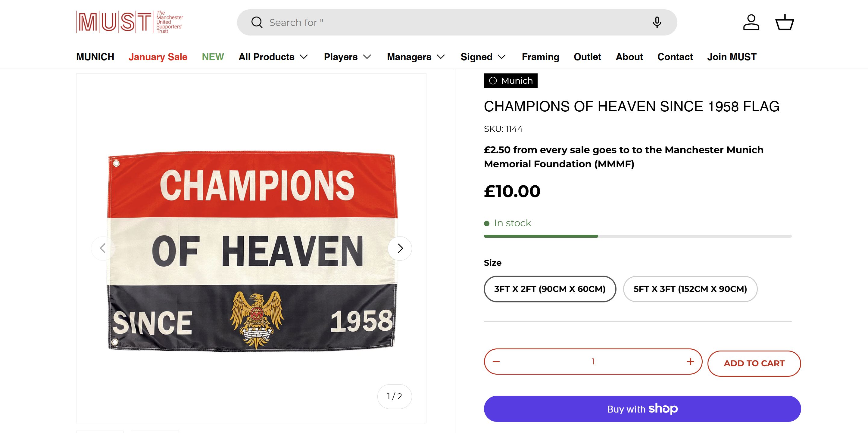The height and width of the screenshot is (433, 868).
Task: Open the shopping basket icon
Action: [785, 23]
